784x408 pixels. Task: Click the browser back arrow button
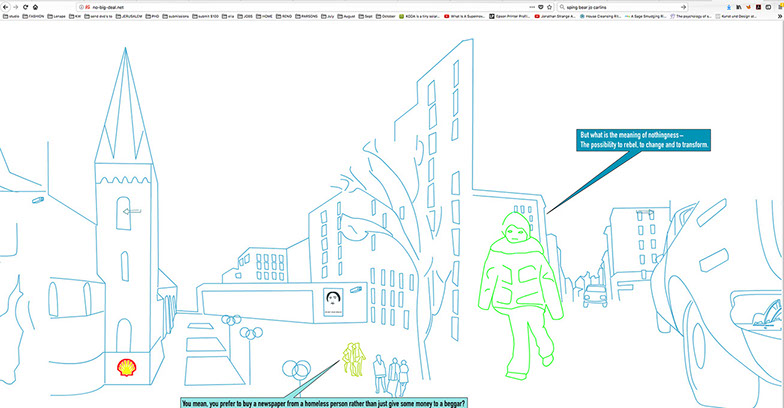tap(5, 6)
